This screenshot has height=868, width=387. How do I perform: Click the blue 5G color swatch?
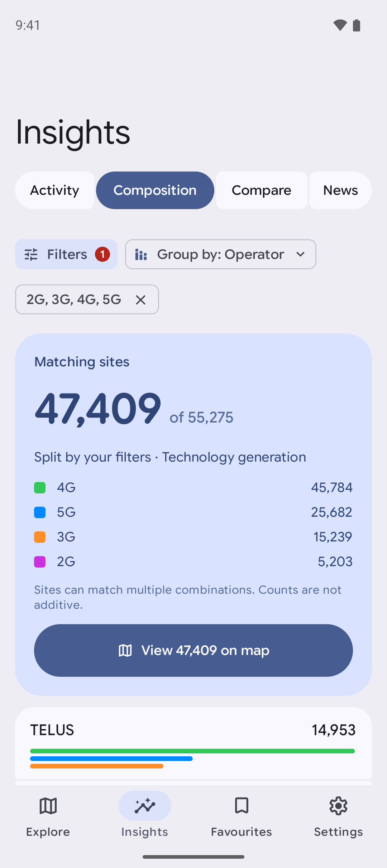[40, 512]
